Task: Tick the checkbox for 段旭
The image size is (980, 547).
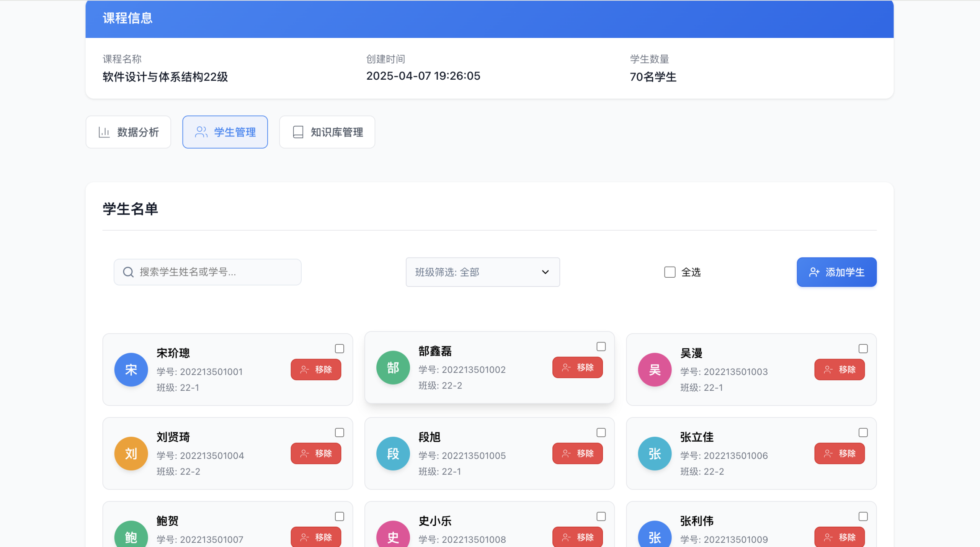Action: click(601, 432)
